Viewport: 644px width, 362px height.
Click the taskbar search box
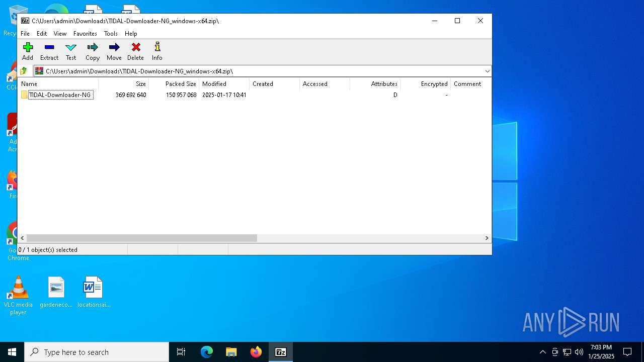pyautogui.click(x=97, y=352)
